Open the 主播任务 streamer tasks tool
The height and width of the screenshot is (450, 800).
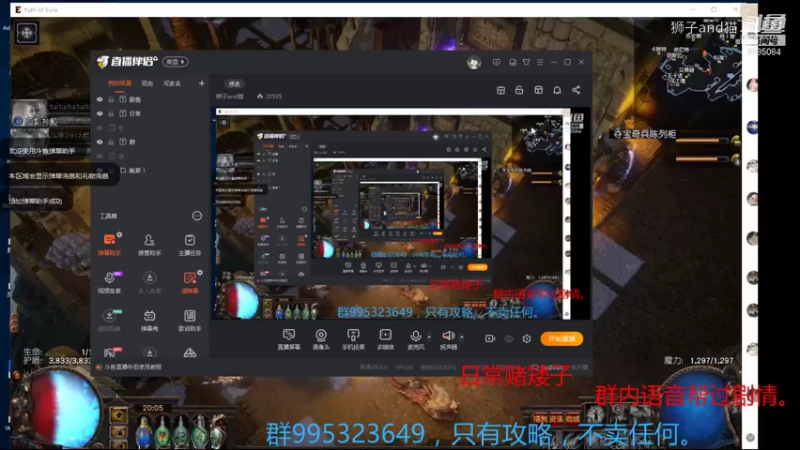click(189, 244)
